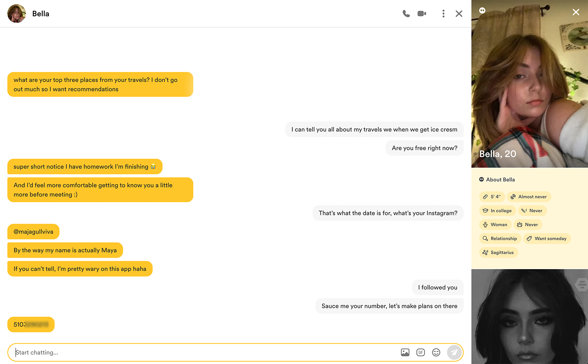The height and width of the screenshot is (364, 588).
Task: Start a voice call with Bella
Action: [x=406, y=14]
